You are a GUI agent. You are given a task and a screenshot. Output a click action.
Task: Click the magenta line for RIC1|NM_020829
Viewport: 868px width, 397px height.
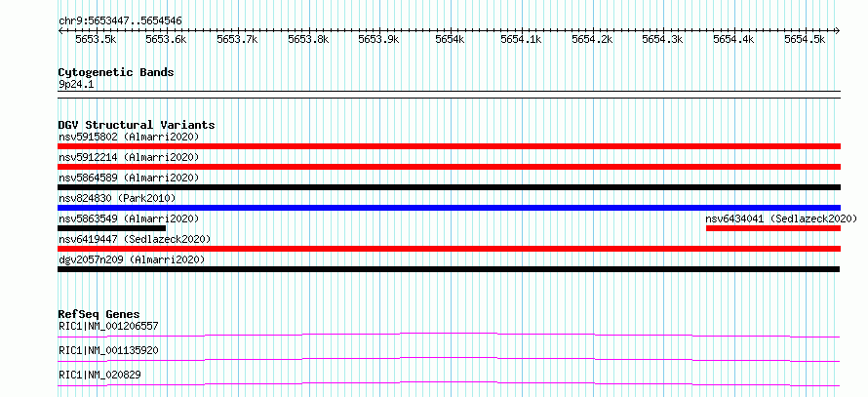click(449, 383)
